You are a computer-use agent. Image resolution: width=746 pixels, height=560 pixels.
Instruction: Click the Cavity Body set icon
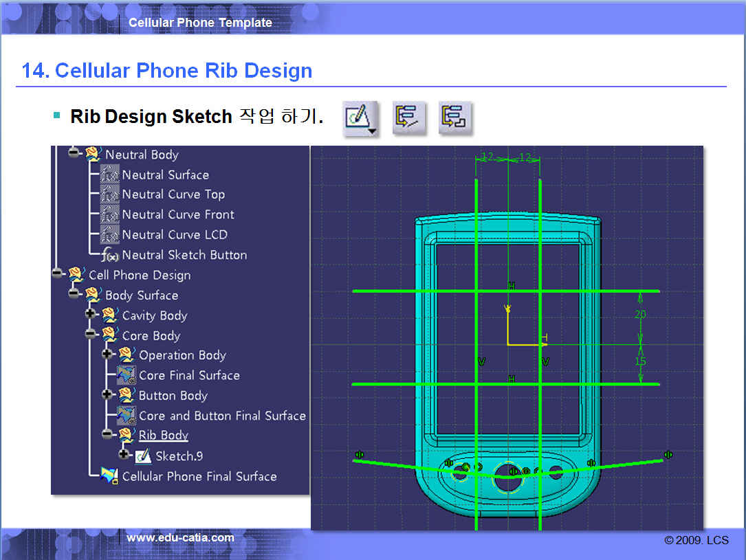point(110,315)
